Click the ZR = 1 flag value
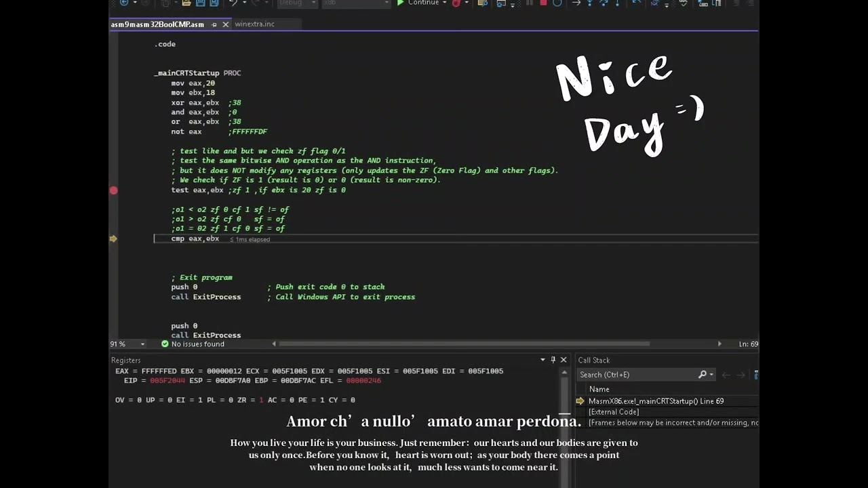Viewport: 868px width, 488px height. point(251,401)
